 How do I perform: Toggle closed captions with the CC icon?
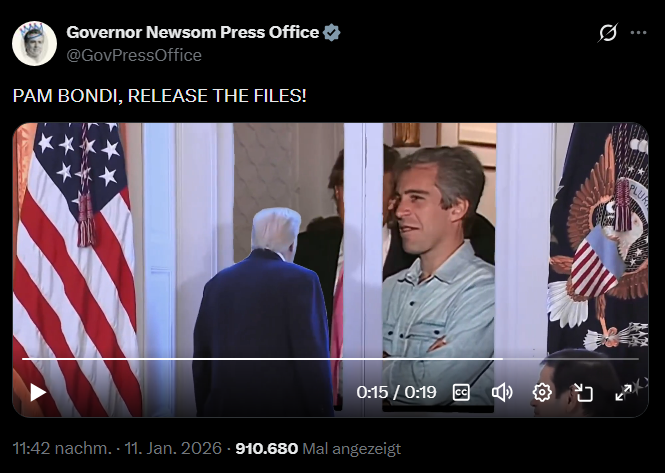(x=461, y=392)
